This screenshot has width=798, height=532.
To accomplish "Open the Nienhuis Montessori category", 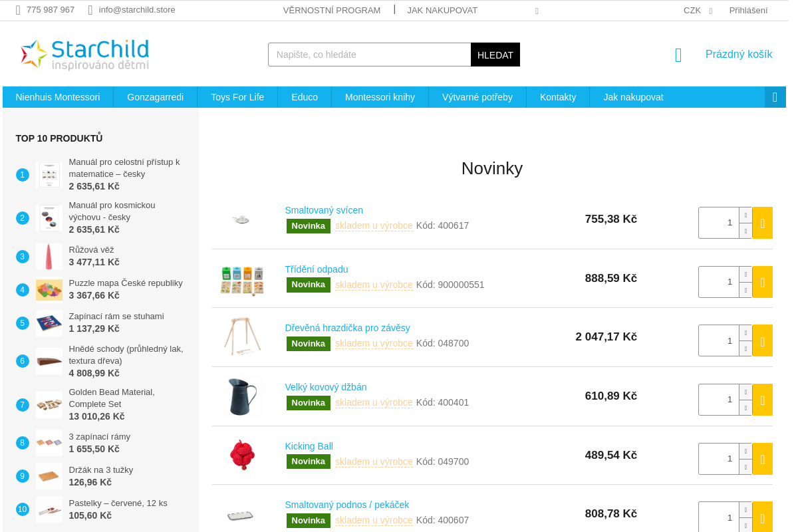I will click(58, 97).
